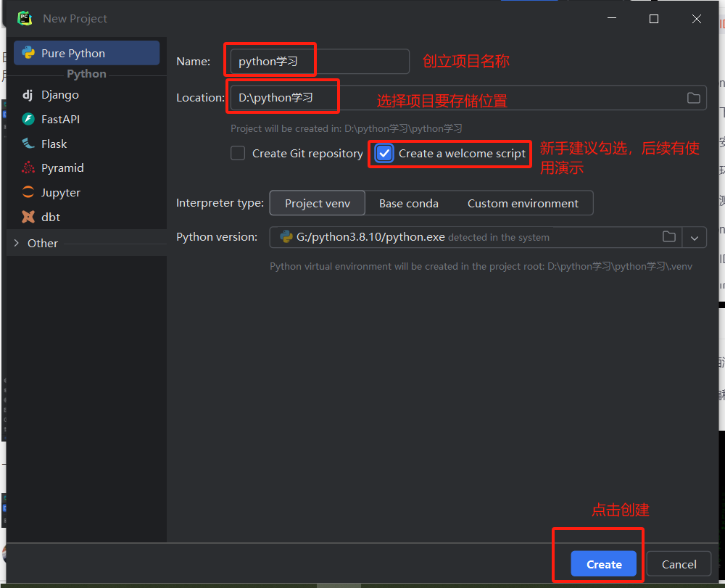
Task: Select the Pure Python project type
Action: click(86, 53)
